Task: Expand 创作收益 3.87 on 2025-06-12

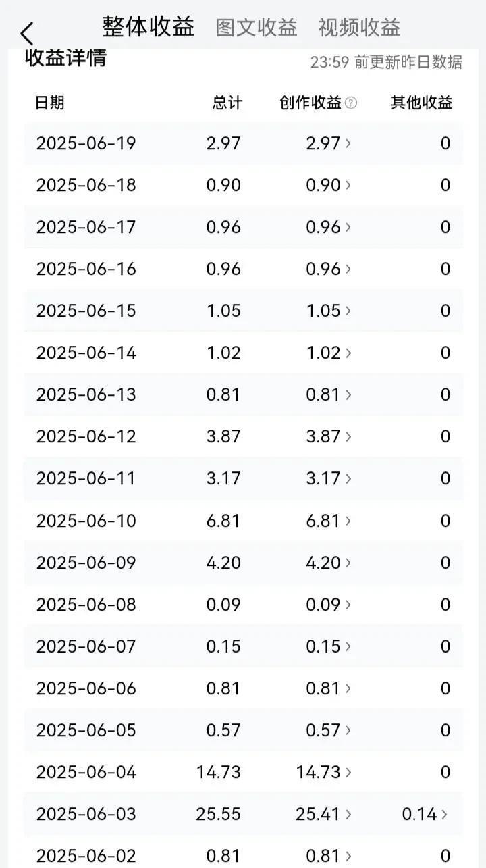Action: coord(329,436)
